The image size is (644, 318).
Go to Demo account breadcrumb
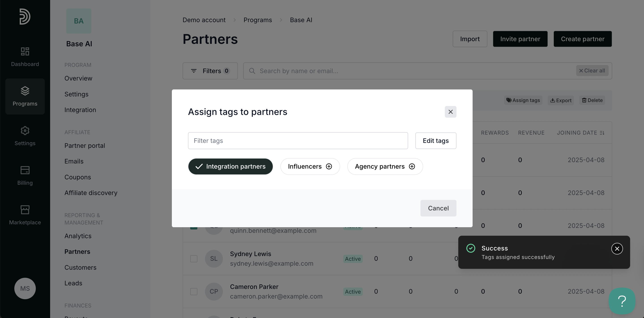204,20
